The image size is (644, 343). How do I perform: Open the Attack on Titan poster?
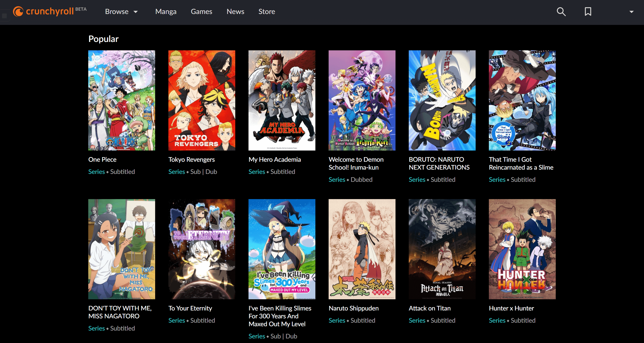point(442,249)
